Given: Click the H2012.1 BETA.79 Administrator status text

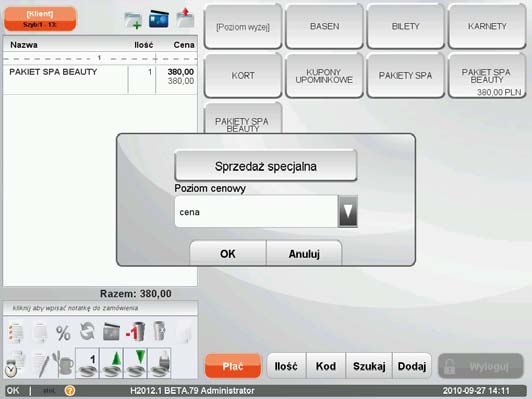Looking at the screenshot, I should click(x=192, y=391).
